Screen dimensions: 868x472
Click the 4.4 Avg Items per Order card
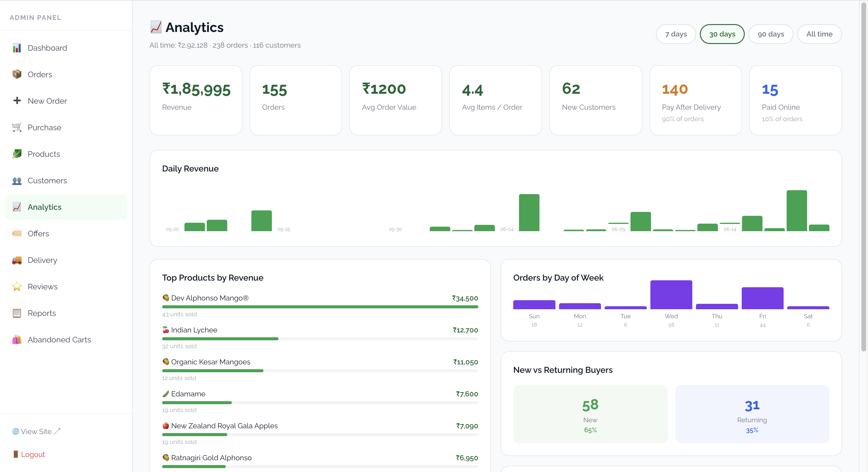(496, 100)
